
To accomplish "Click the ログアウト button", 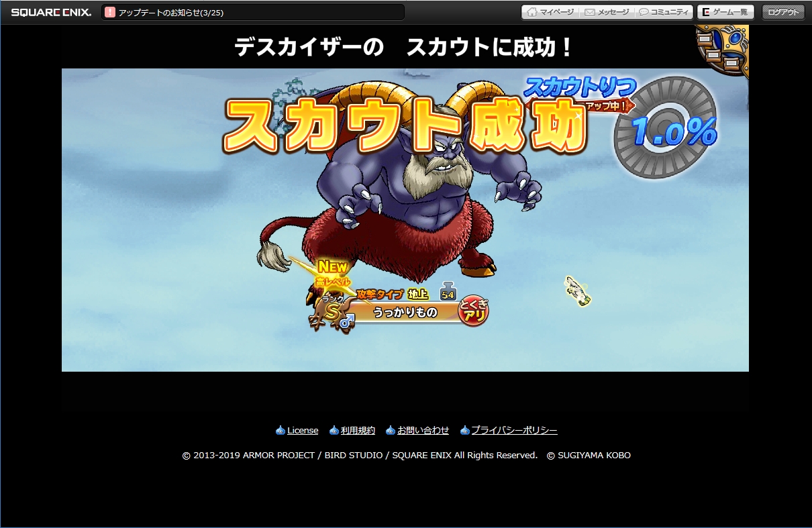I will [783, 12].
